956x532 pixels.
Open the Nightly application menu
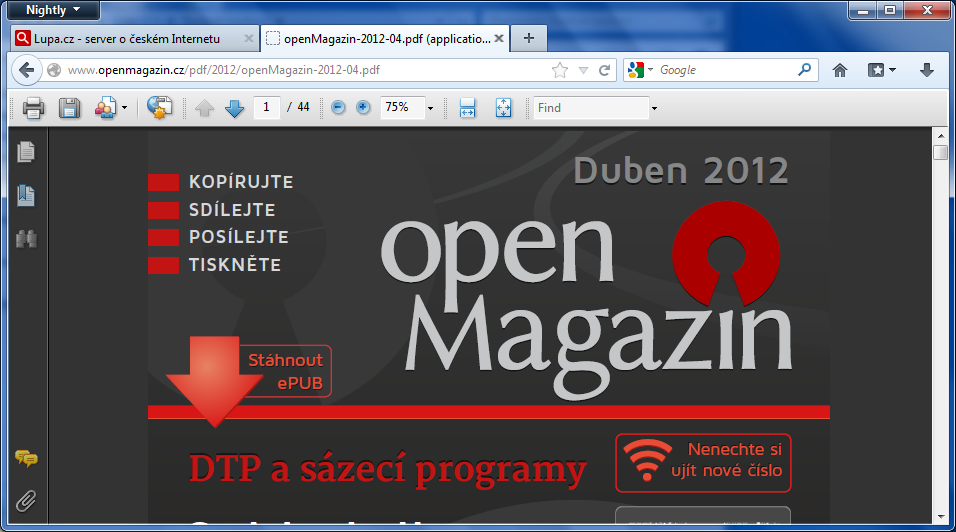click(x=52, y=10)
